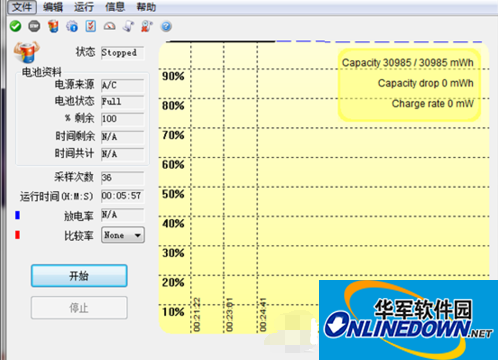This screenshot has width=498, height=360.
Task: Click the 采样次数 field showing 36
Action: point(123,178)
